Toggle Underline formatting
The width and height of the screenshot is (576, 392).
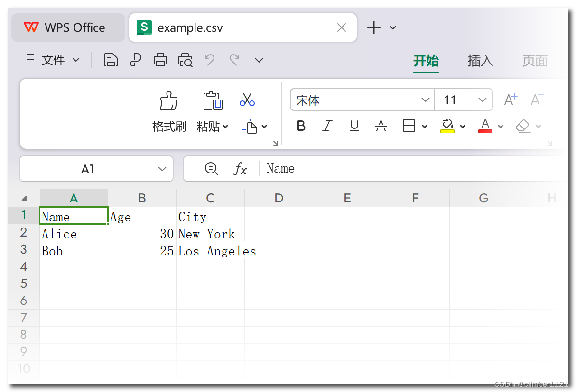click(354, 126)
